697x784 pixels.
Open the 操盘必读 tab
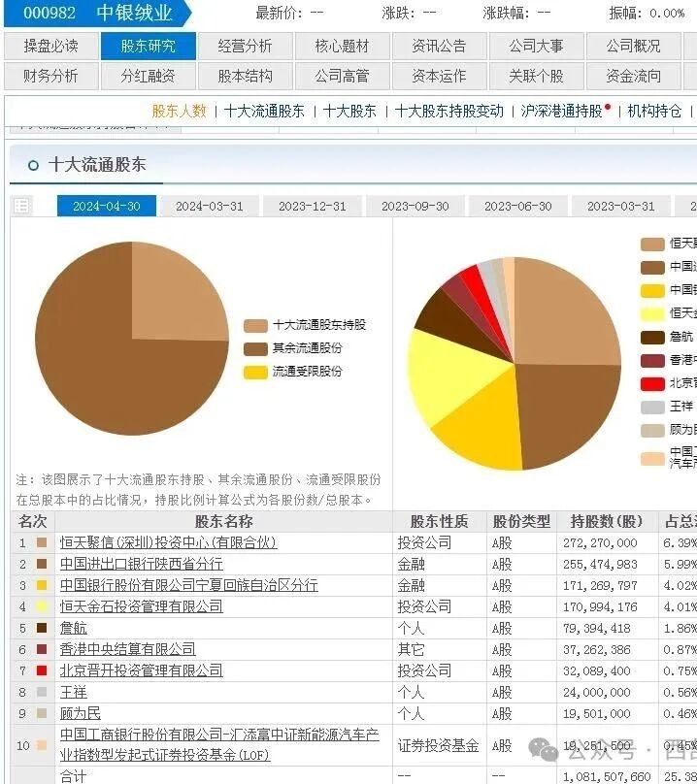(51, 46)
